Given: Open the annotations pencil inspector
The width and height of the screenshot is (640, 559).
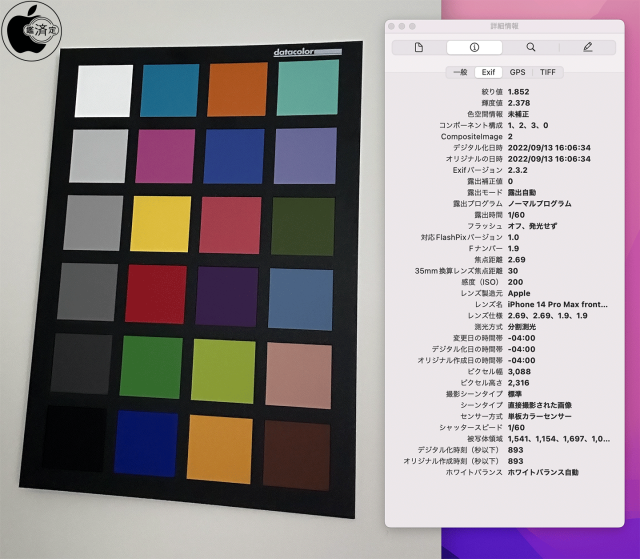Looking at the screenshot, I should pos(587,47).
